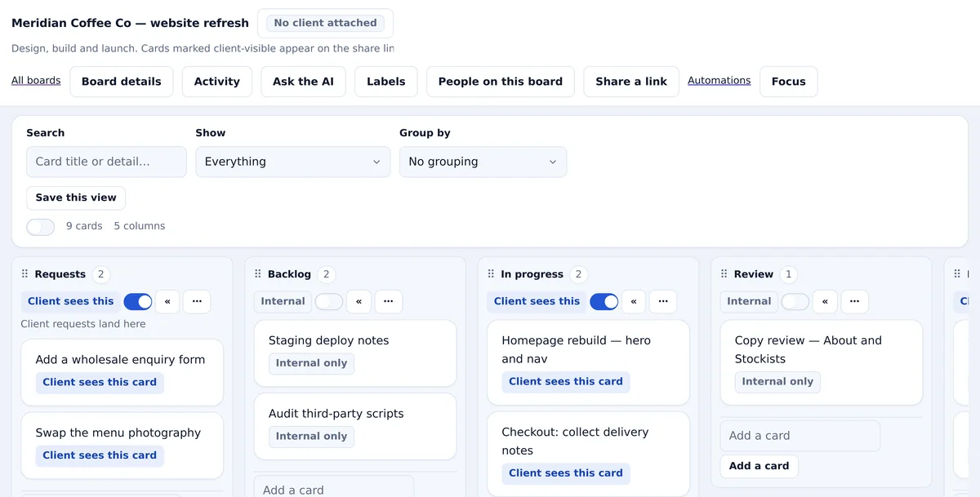Click the Add a card button in Review
The height and width of the screenshot is (497, 980).
759,466
